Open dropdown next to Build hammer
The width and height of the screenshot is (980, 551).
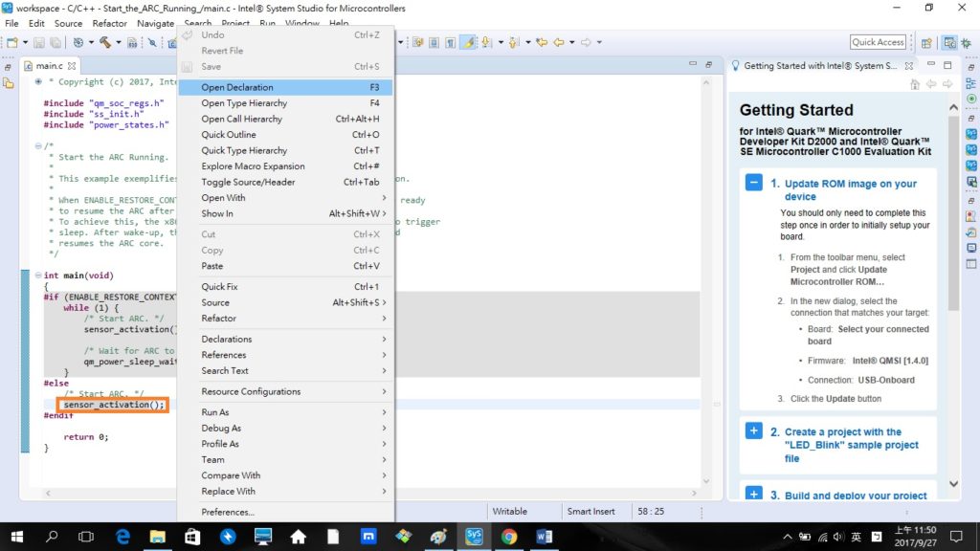pyautogui.click(x=118, y=42)
